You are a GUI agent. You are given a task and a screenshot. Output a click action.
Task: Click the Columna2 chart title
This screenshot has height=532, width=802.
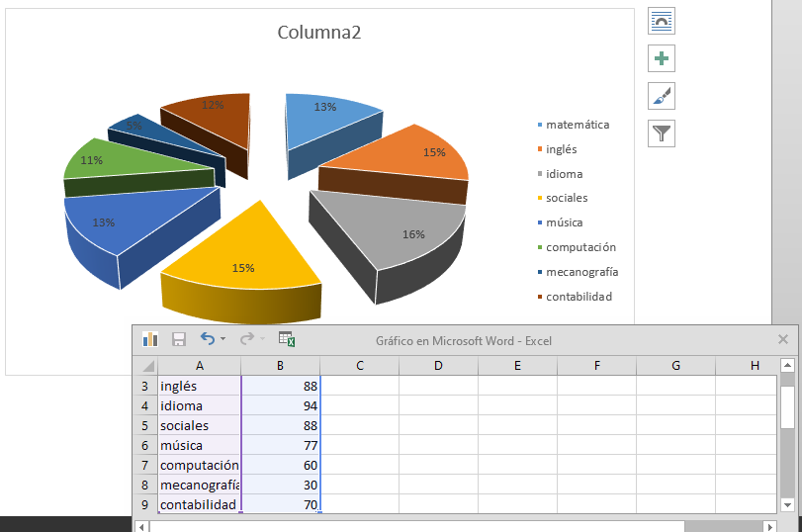point(319,33)
